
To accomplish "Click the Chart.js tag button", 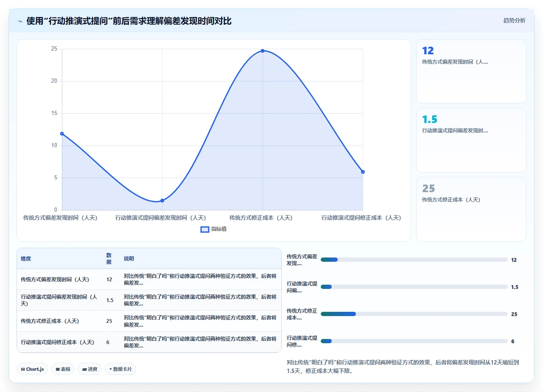I will (32, 369).
